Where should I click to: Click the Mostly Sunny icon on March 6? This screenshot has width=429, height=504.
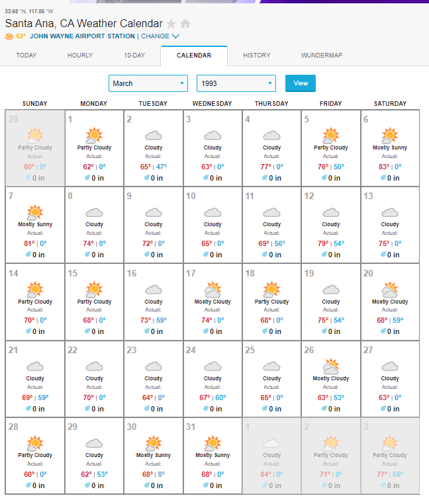click(x=390, y=135)
